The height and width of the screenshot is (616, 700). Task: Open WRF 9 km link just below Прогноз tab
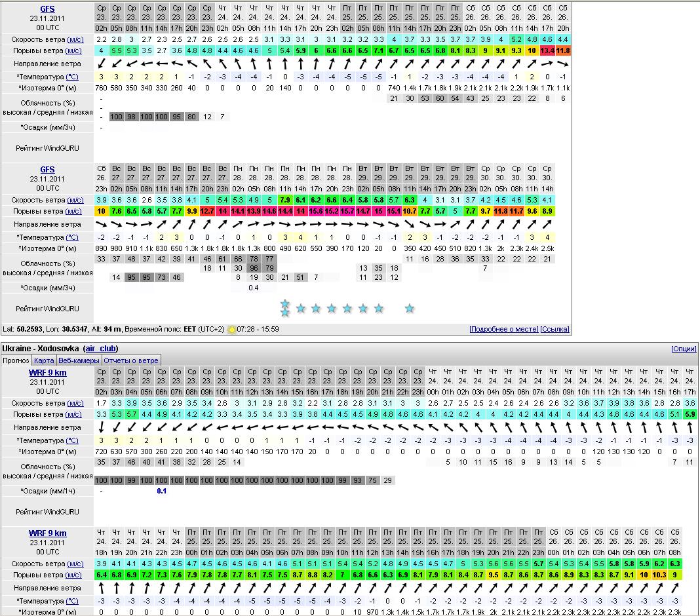click(x=47, y=373)
